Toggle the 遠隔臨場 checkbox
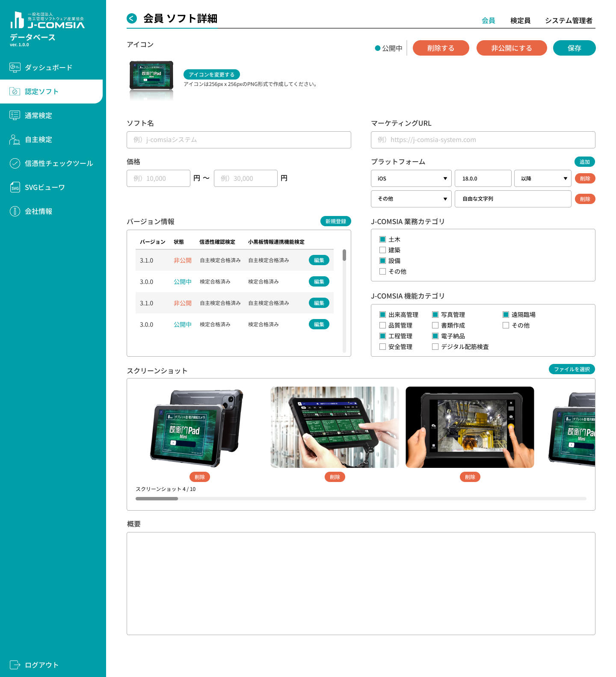Viewport: 616px width, 677px height. 506,315
